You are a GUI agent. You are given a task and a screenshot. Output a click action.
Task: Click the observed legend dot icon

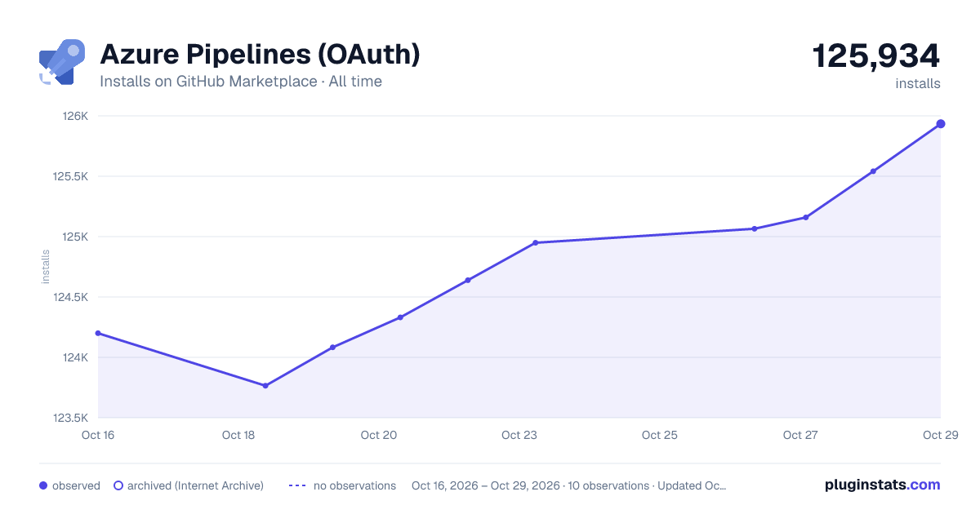(x=43, y=485)
